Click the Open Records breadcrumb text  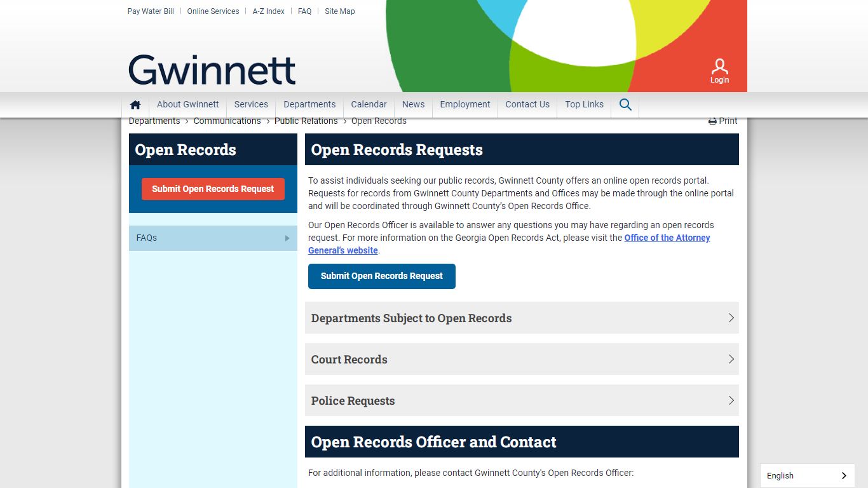[x=379, y=121]
